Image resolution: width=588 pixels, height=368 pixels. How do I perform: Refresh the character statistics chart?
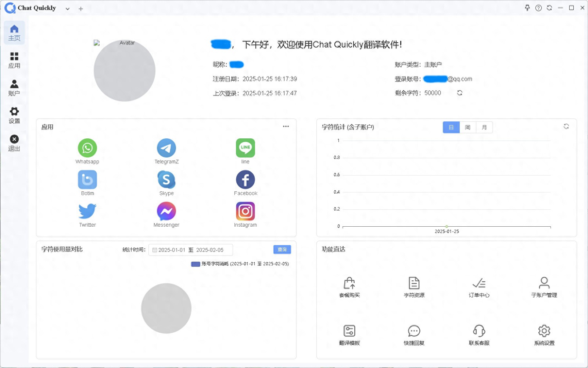coord(566,126)
